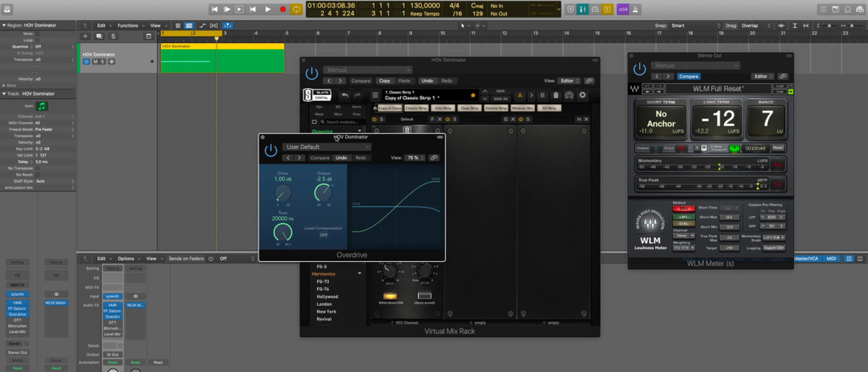Toggle Level Compensation OFF button
Image resolution: width=868 pixels, height=372 pixels.
pyautogui.click(x=323, y=235)
